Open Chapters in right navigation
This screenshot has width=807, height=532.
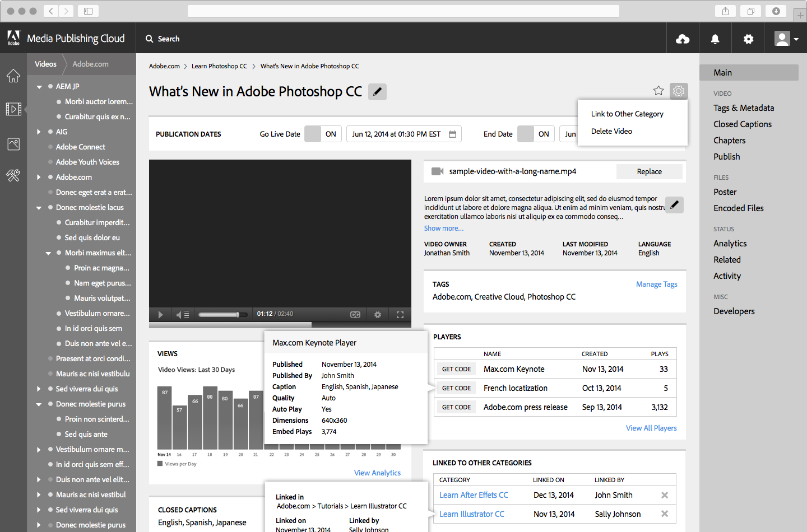729,140
